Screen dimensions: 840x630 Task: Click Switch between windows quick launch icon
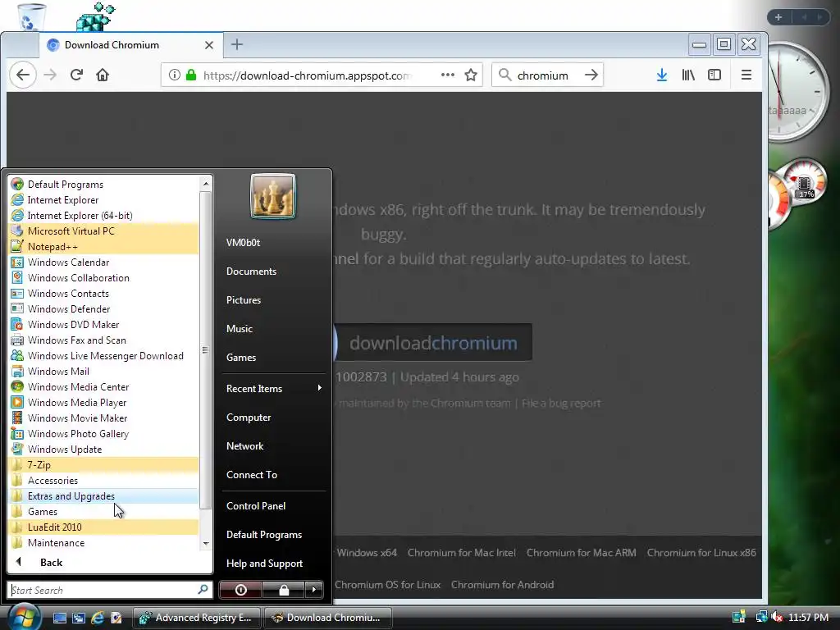(79, 618)
